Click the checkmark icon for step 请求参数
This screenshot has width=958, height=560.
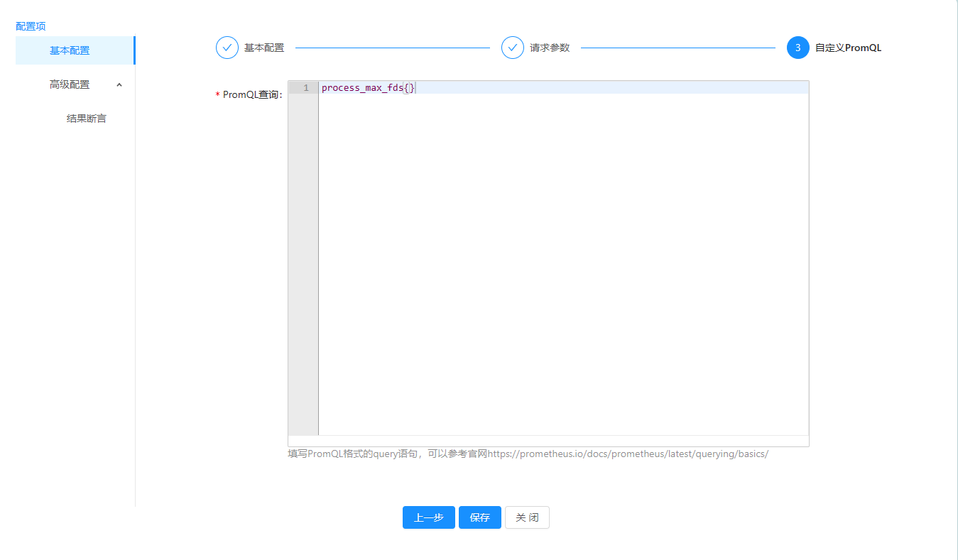click(513, 48)
